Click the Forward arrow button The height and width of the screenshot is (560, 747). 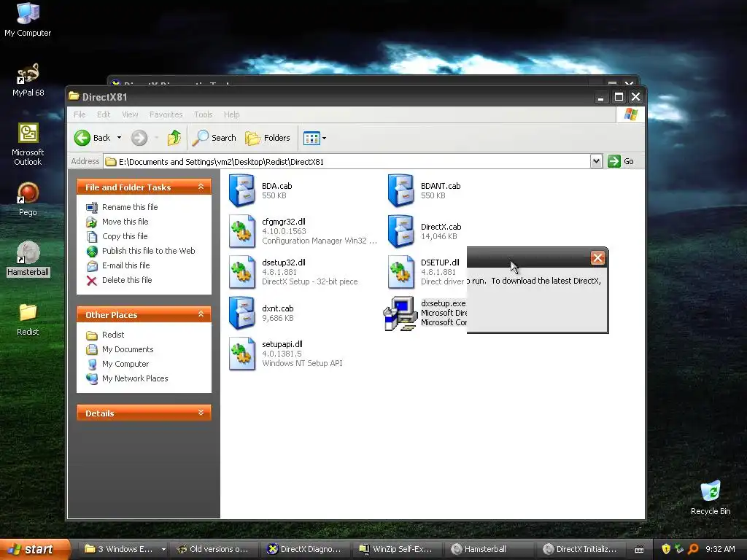139,138
